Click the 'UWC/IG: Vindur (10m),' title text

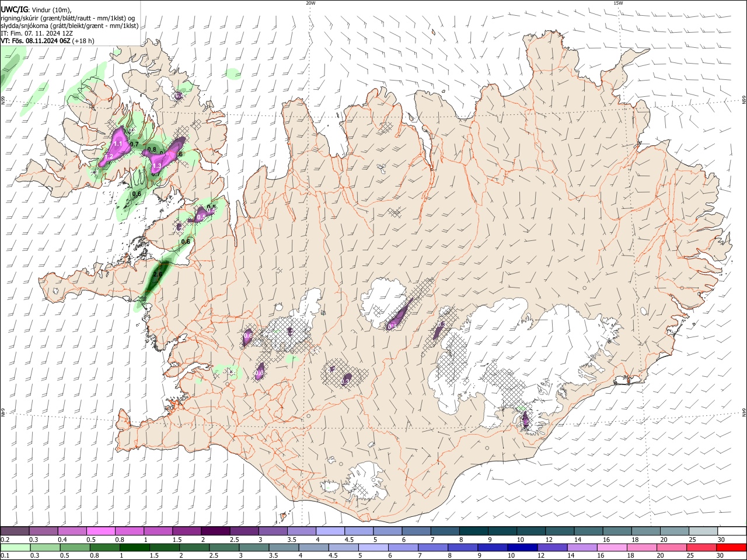click(36, 10)
